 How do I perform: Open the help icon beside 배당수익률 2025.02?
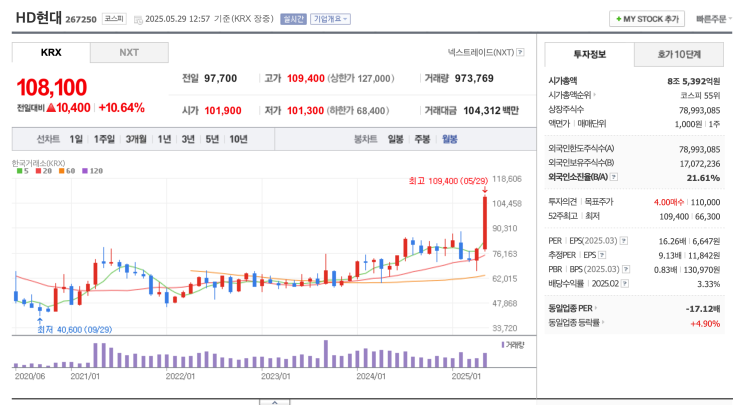click(x=625, y=283)
